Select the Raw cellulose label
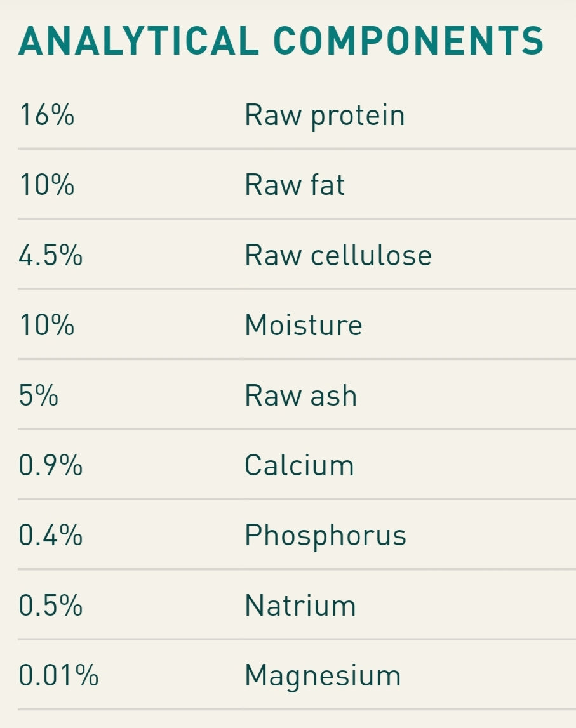Viewport: 576px width, 728px height. click(338, 256)
